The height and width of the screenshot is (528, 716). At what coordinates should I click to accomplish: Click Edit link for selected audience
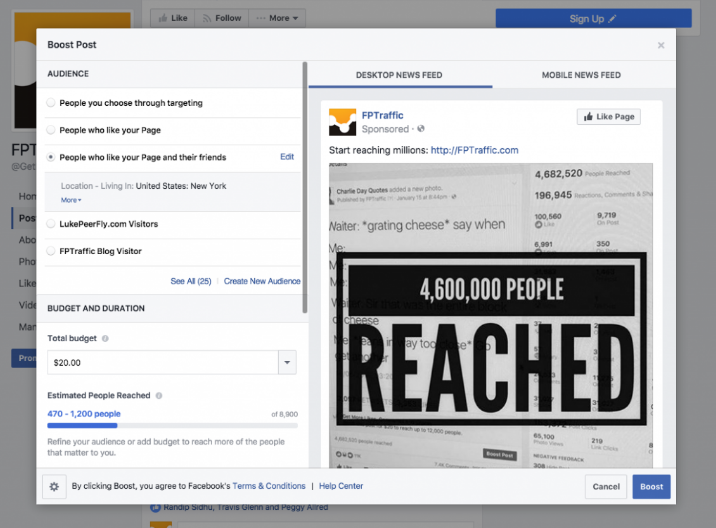click(x=287, y=157)
